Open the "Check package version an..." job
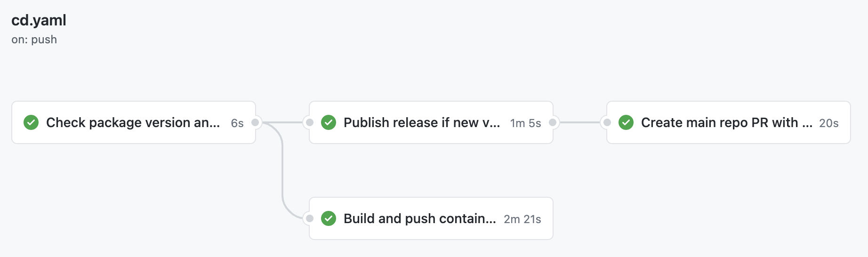Image resolution: width=868 pixels, height=257 pixels. [133, 122]
